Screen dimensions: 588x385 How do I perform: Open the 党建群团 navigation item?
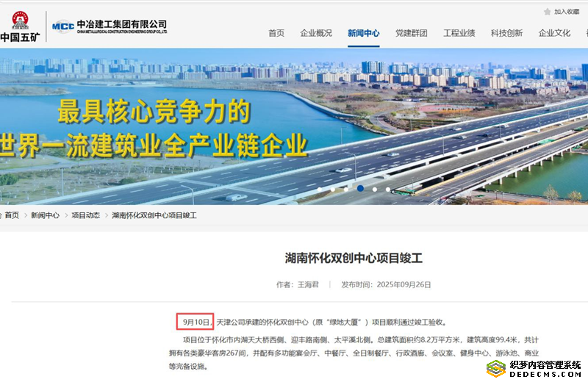tap(412, 33)
